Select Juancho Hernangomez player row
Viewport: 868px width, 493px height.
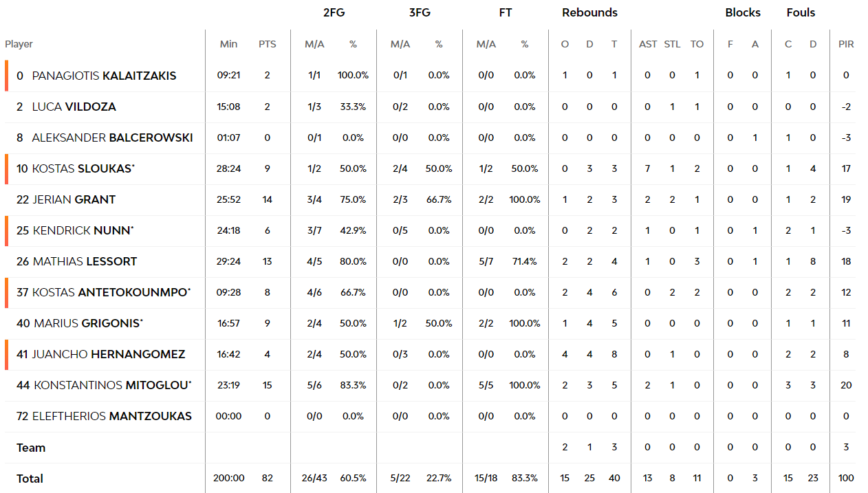(430, 354)
